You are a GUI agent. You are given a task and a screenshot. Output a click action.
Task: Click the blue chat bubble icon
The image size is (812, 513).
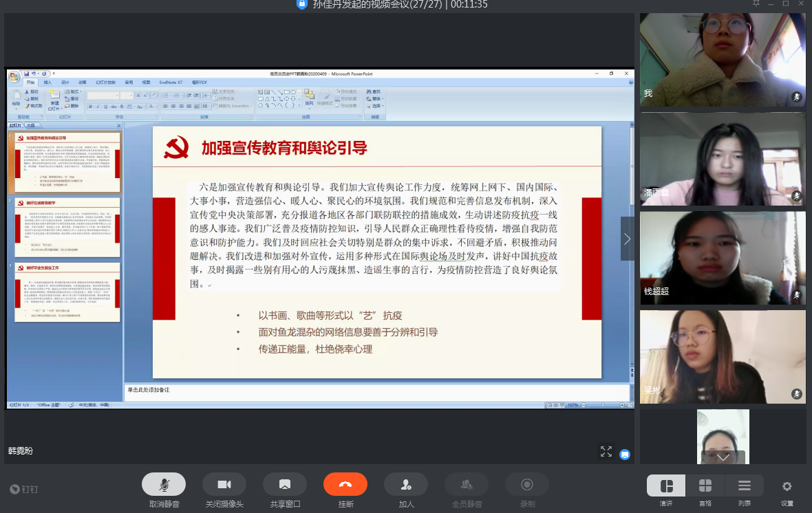click(x=625, y=454)
